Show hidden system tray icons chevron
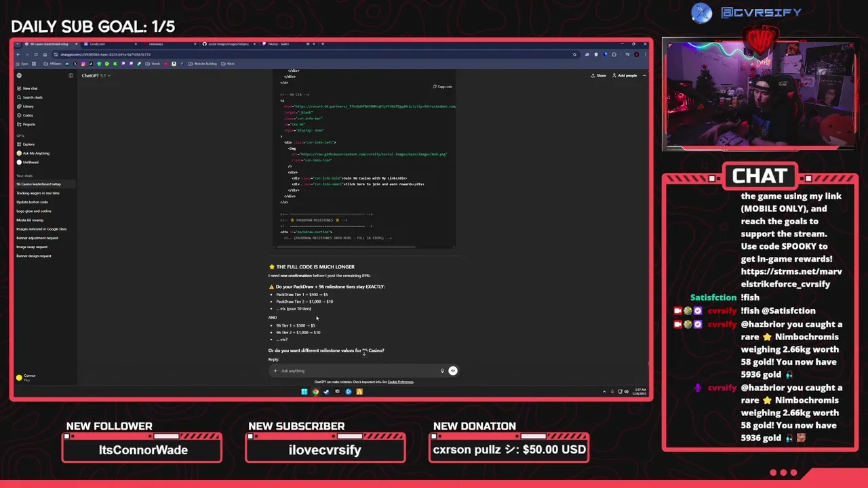 604,391
